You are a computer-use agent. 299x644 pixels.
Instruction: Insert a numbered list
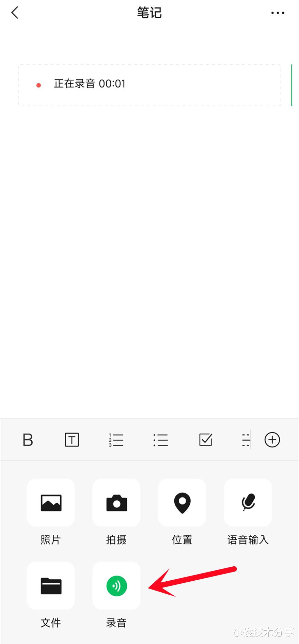pyautogui.click(x=116, y=440)
